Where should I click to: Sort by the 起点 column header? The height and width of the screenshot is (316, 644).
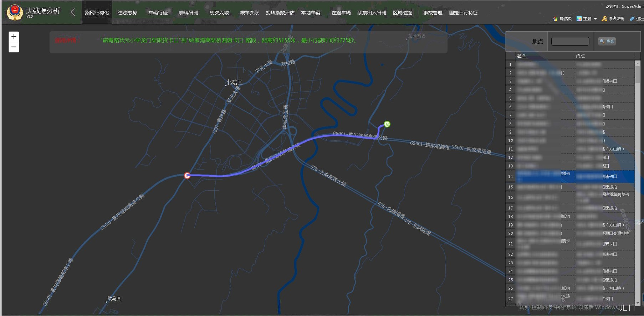click(521, 56)
